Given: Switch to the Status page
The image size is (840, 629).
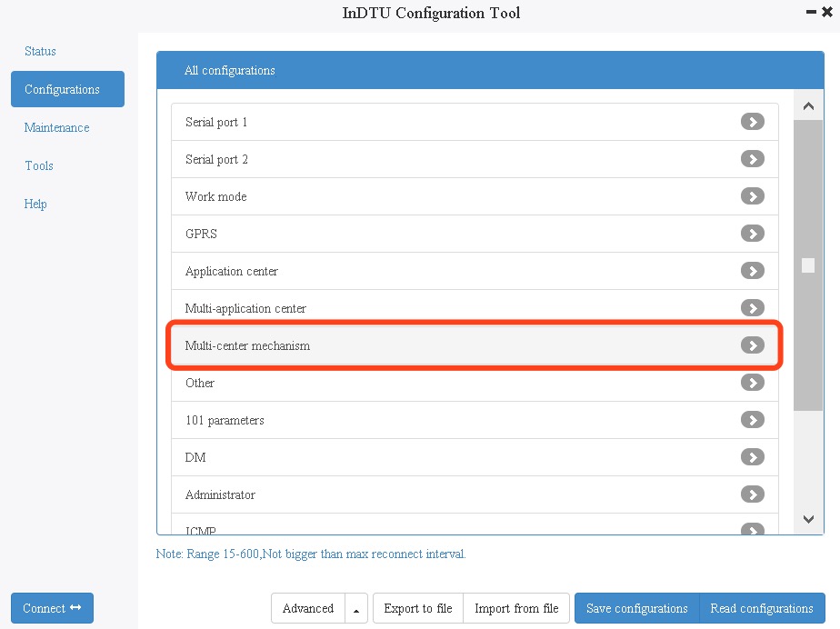Looking at the screenshot, I should point(40,52).
